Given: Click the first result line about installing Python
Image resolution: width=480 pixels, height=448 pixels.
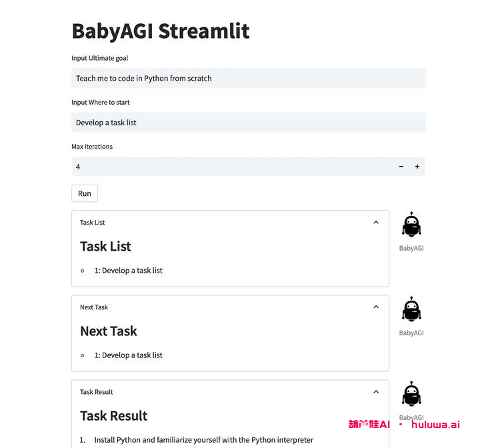Looking at the screenshot, I should click(203, 440).
